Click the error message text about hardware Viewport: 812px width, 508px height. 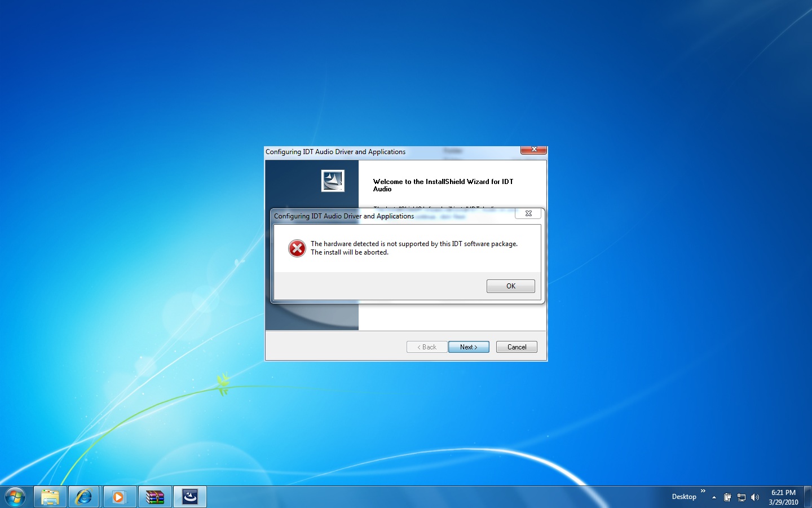point(414,248)
